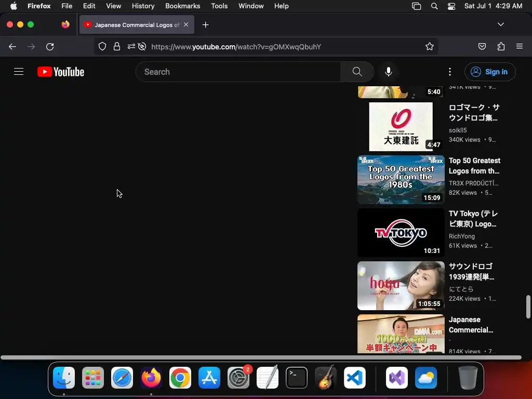Open the hoyu 1:05:55 video thumbnail
532x399 pixels.
pos(401,285)
